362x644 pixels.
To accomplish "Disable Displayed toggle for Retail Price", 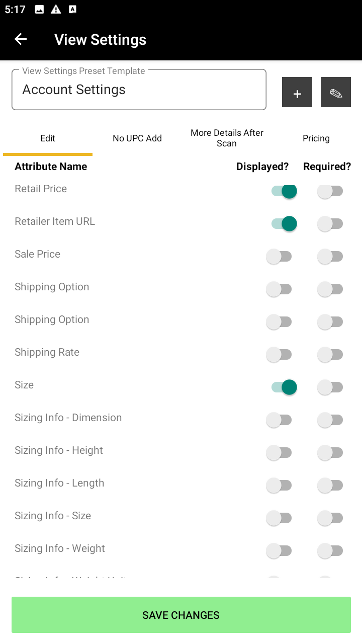I will coord(284,191).
